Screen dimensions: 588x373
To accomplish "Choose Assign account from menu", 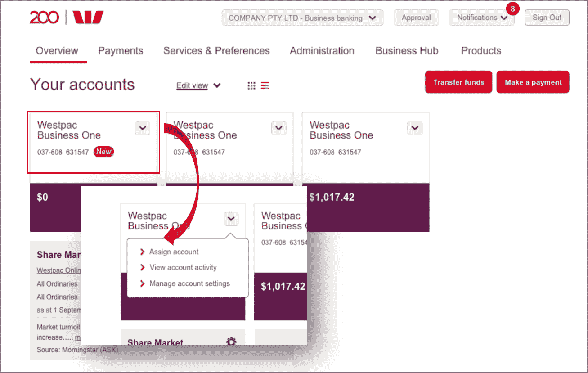I will (x=174, y=252).
